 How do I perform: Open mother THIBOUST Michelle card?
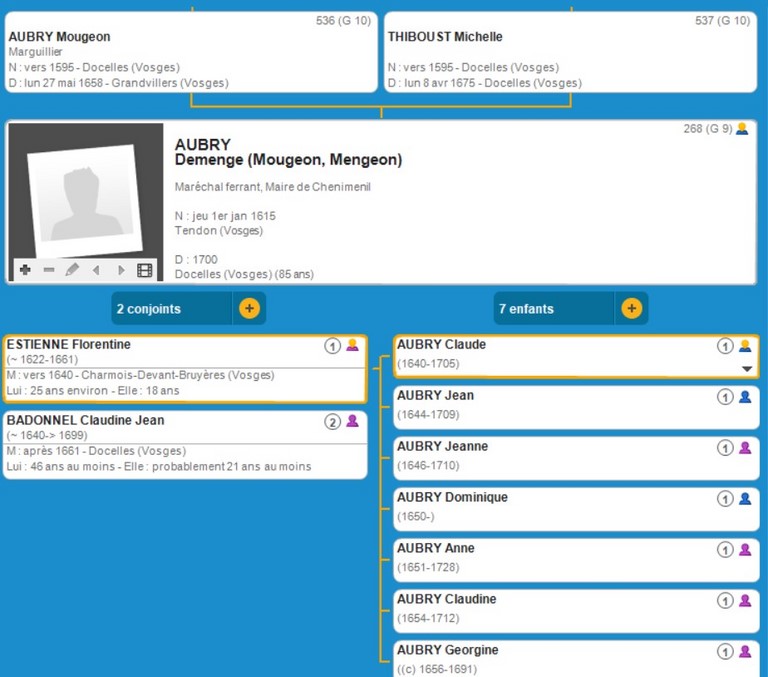tap(570, 52)
